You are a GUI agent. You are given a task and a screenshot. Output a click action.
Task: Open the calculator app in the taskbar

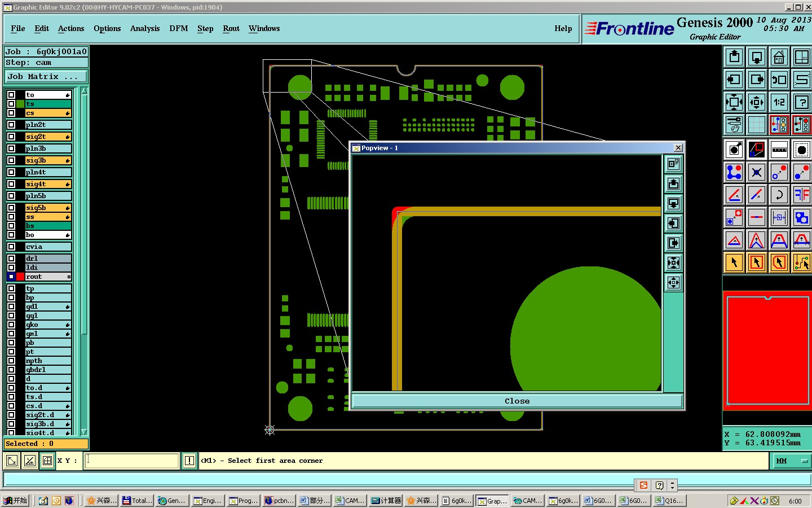pos(386,501)
